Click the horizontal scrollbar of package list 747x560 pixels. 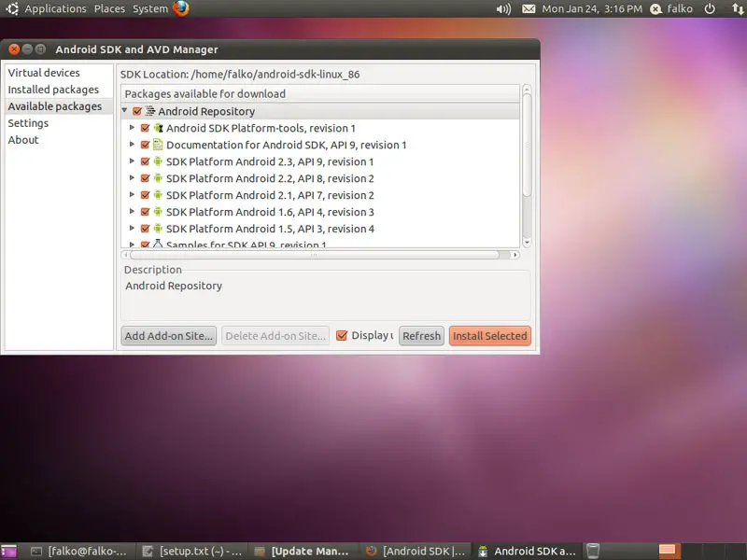pos(314,255)
